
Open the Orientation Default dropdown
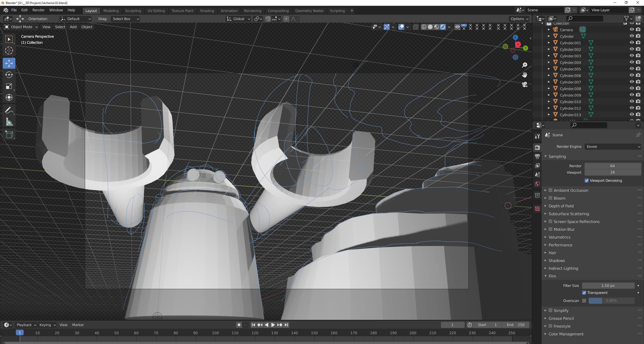(75, 19)
